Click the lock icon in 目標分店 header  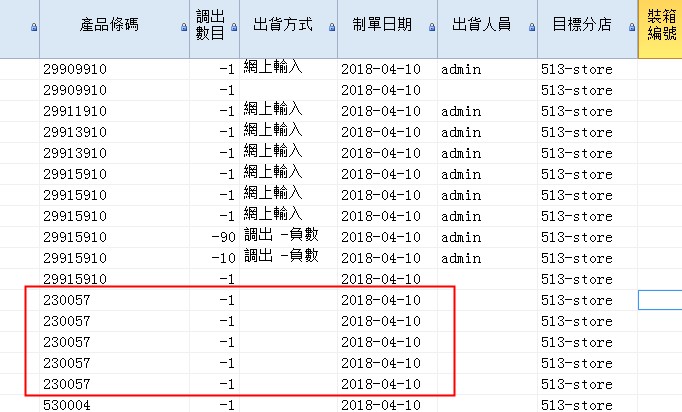[x=629, y=29]
